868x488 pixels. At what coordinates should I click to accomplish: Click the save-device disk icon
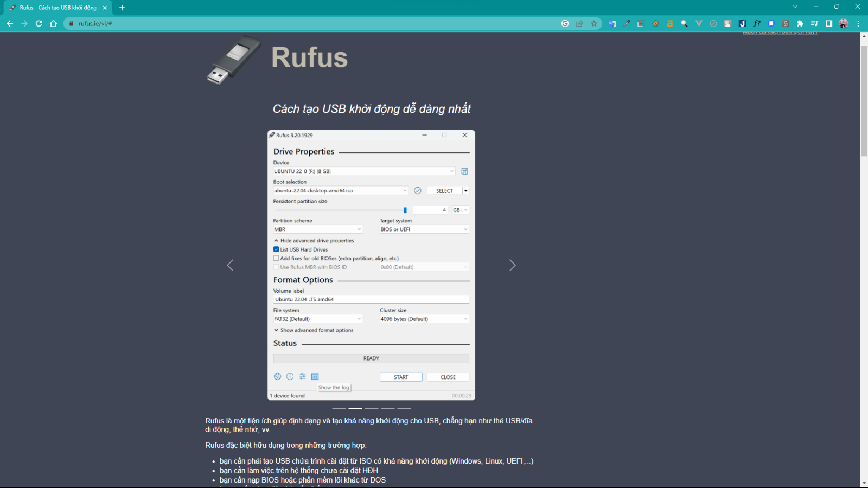pyautogui.click(x=464, y=171)
